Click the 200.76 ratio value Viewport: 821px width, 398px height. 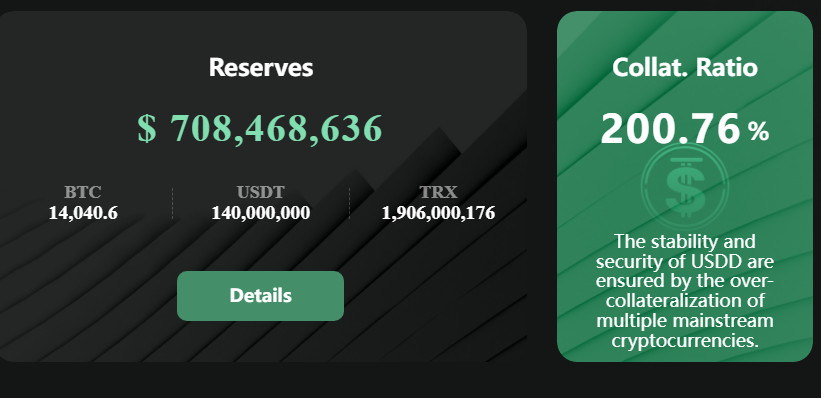point(670,129)
